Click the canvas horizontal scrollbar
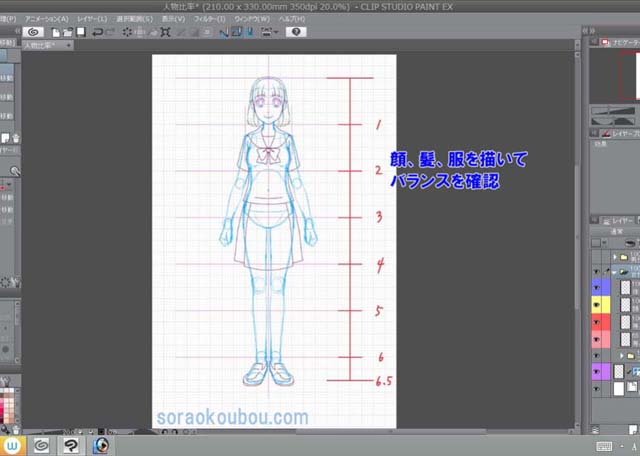This screenshot has height=456, width=640. [x=391, y=432]
